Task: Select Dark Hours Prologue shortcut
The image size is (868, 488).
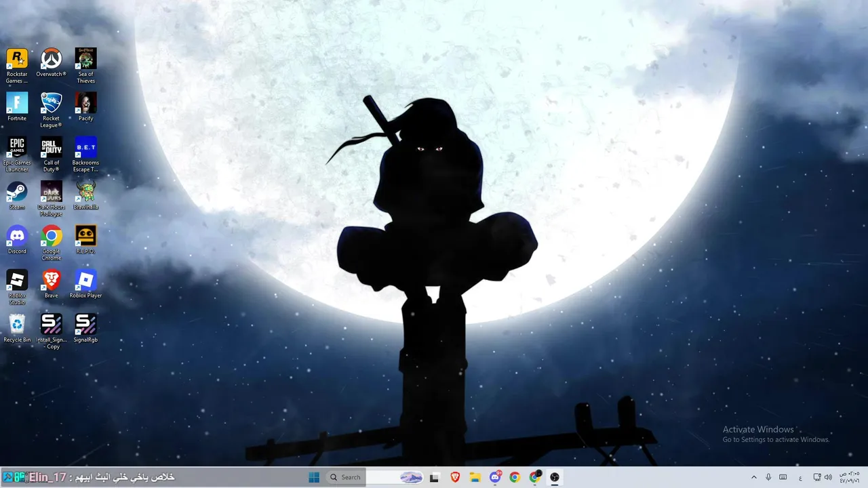Action: pyautogui.click(x=51, y=199)
